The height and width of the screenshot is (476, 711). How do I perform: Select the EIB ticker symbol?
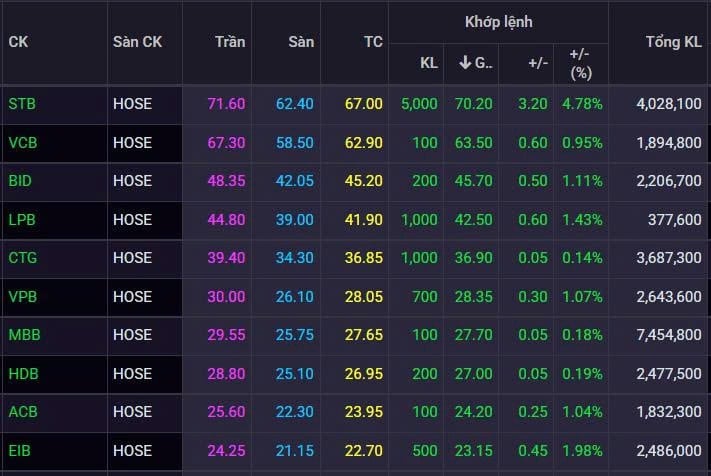[19, 450]
